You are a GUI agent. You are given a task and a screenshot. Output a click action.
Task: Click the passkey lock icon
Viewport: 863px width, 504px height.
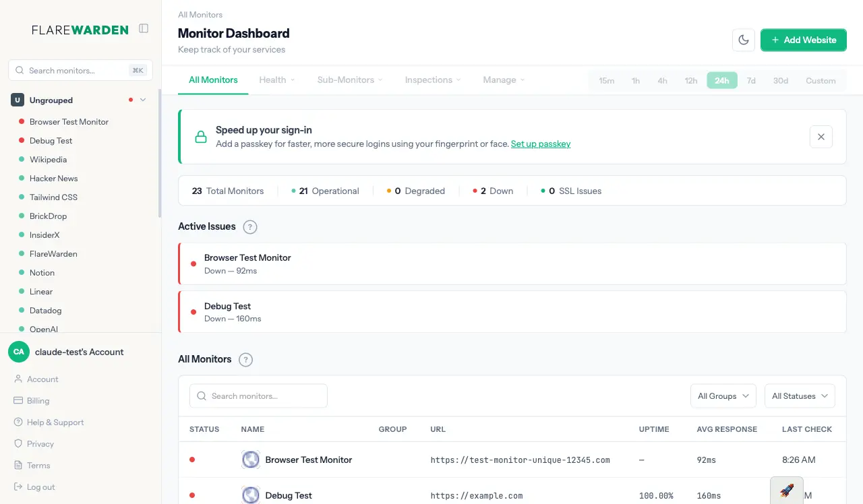click(201, 137)
